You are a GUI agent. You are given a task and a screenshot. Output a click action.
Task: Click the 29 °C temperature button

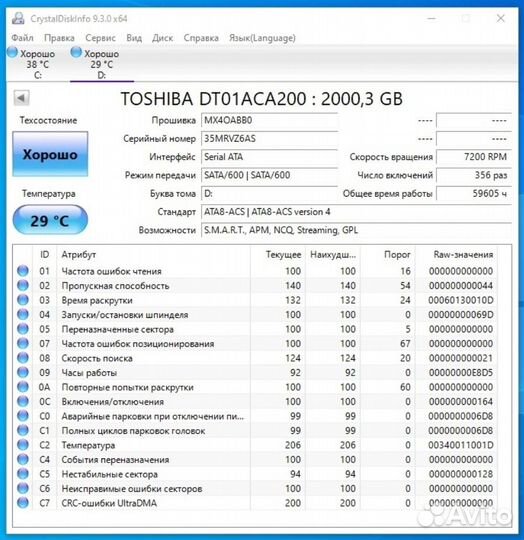(50, 220)
